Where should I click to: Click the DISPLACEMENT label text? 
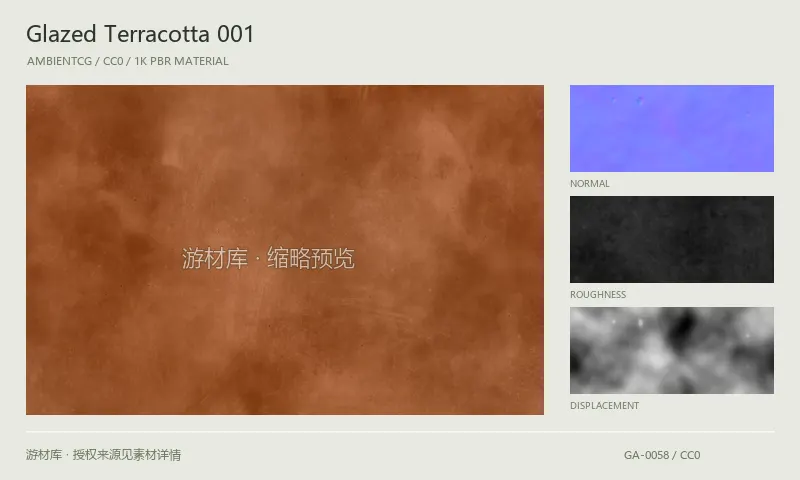pos(605,406)
